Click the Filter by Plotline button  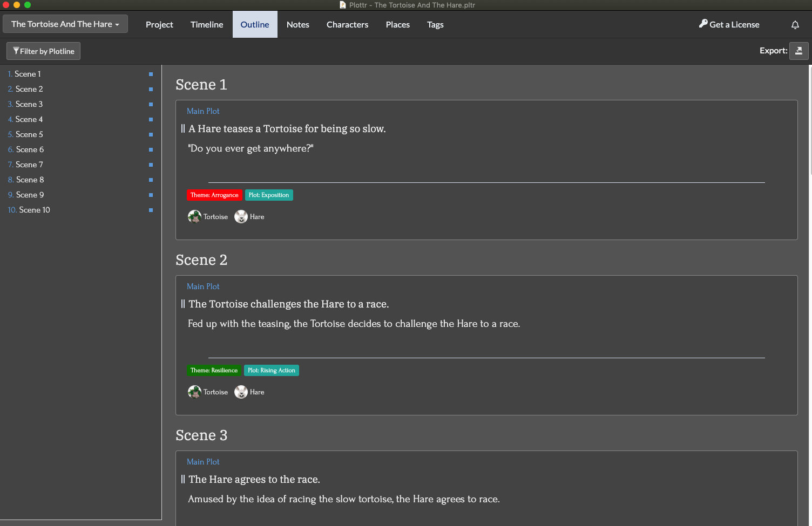[43, 51]
